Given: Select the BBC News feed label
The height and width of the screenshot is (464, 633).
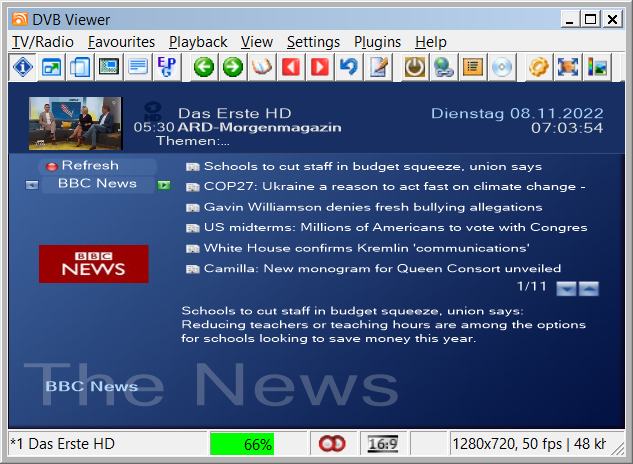Looking at the screenshot, I should pos(97,183).
